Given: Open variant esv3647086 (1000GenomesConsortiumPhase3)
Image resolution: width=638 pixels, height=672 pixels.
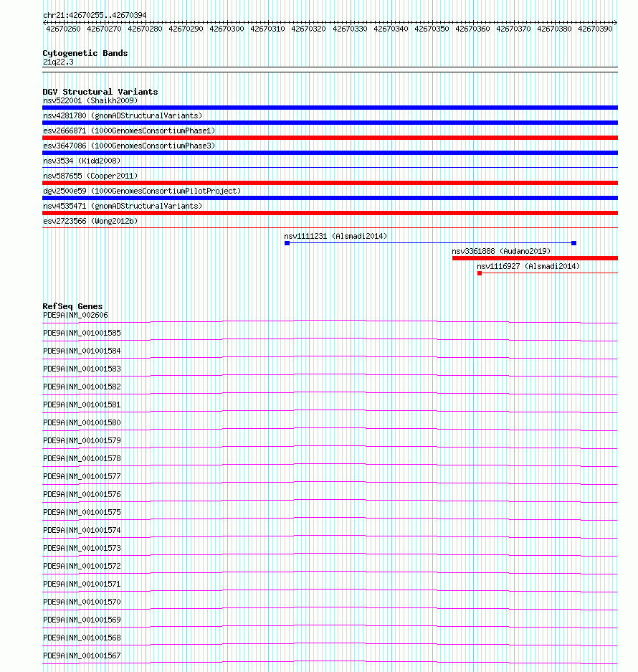Looking at the screenshot, I should click(129, 146).
